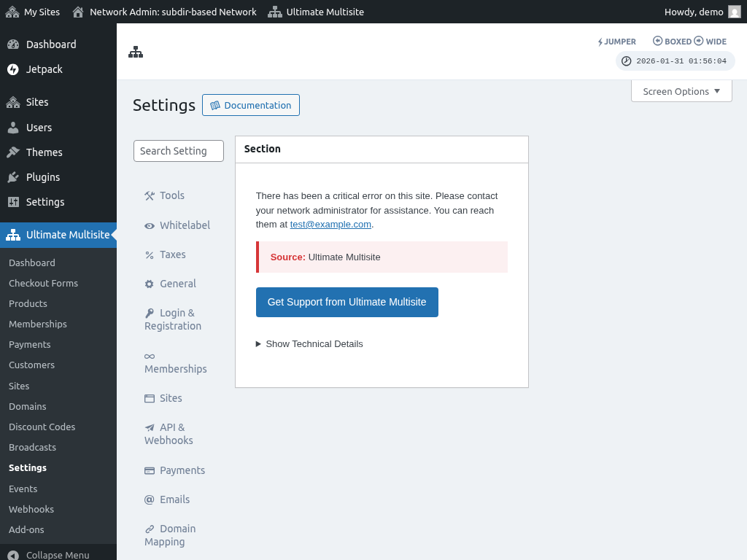The image size is (747, 560).
Task: Click the demo user avatar
Action: [734, 12]
